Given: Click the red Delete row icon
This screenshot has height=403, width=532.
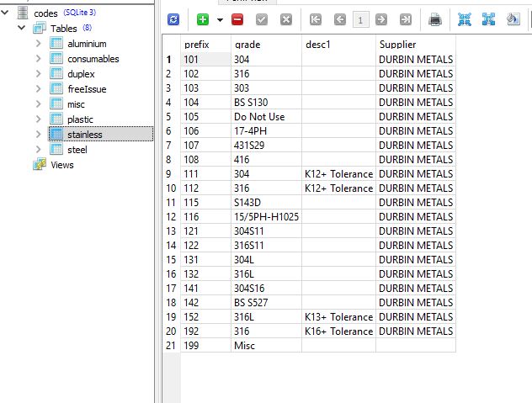Looking at the screenshot, I should click(x=237, y=19).
